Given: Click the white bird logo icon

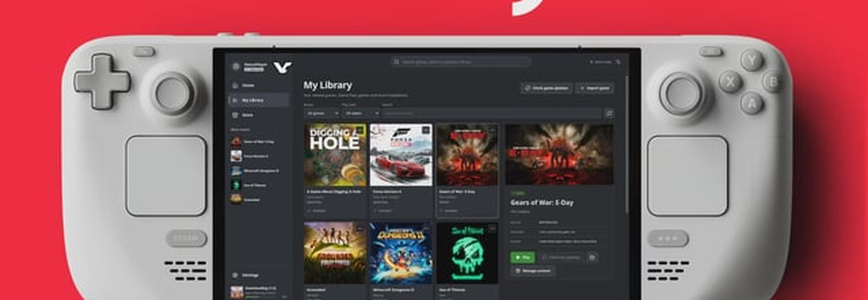Looking at the screenshot, I should pyautogui.click(x=283, y=68).
